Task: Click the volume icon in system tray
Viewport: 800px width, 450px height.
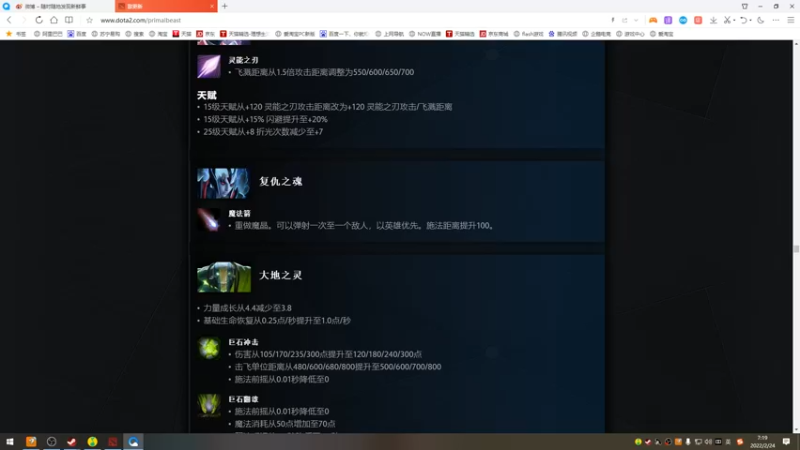Action: [x=708, y=442]
